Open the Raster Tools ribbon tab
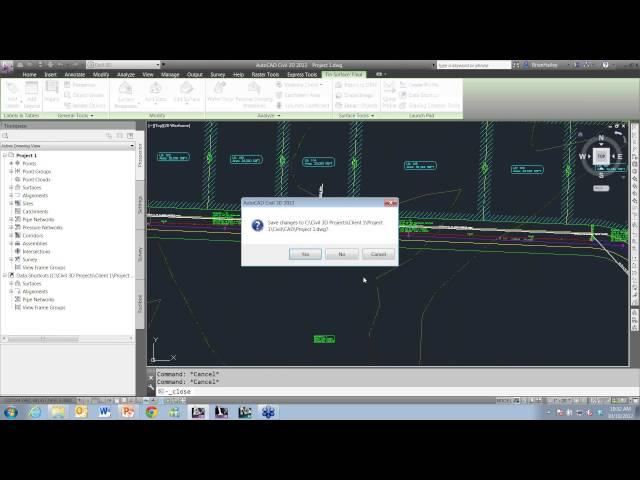Viewport: 640px width, 480px height. click(x=265, y=74)
